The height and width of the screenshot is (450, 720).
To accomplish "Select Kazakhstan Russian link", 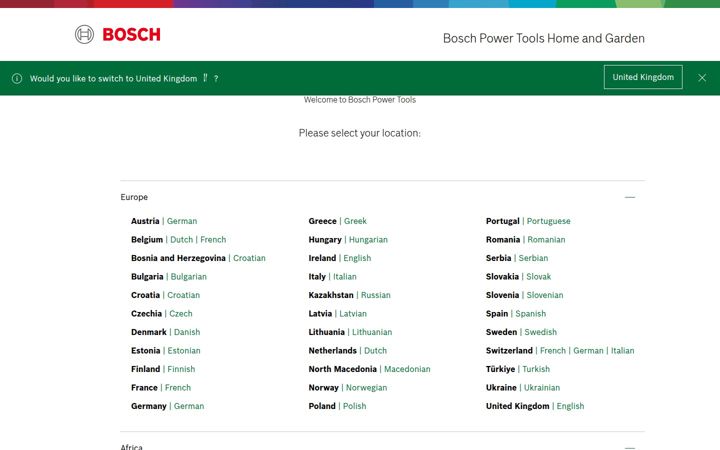I will coord(376,295).
